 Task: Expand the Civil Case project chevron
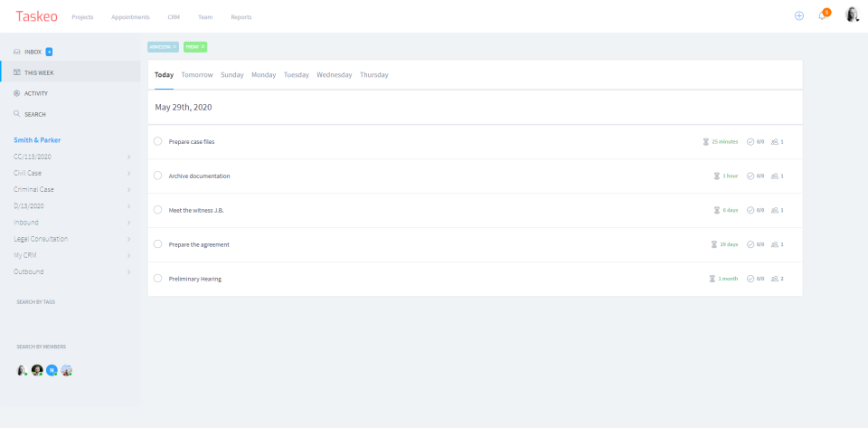point(128,174)
